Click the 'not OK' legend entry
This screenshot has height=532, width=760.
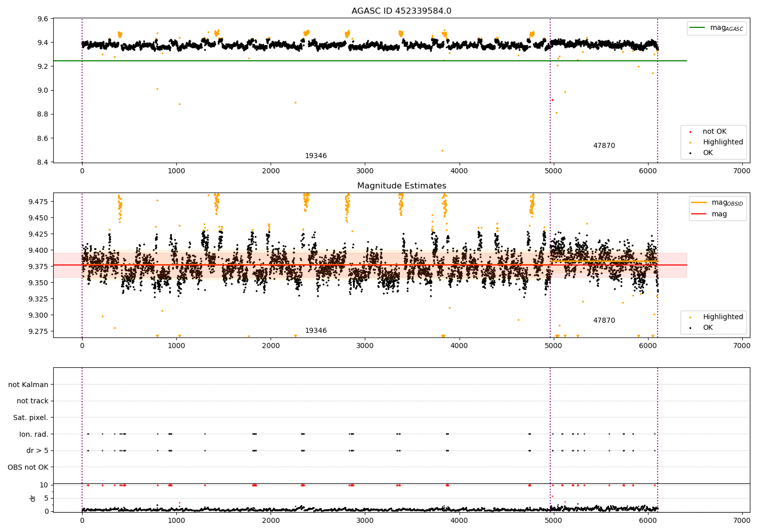[714, 132]
